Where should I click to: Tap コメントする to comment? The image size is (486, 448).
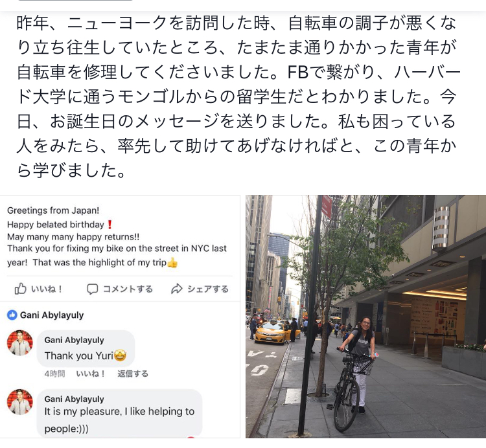(x=128, y=289)
